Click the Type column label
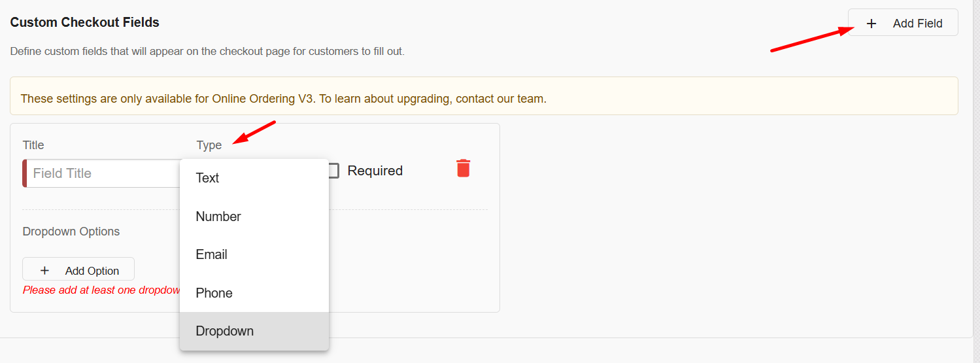This screenshot has height=363, width=980. pos(209,145)
